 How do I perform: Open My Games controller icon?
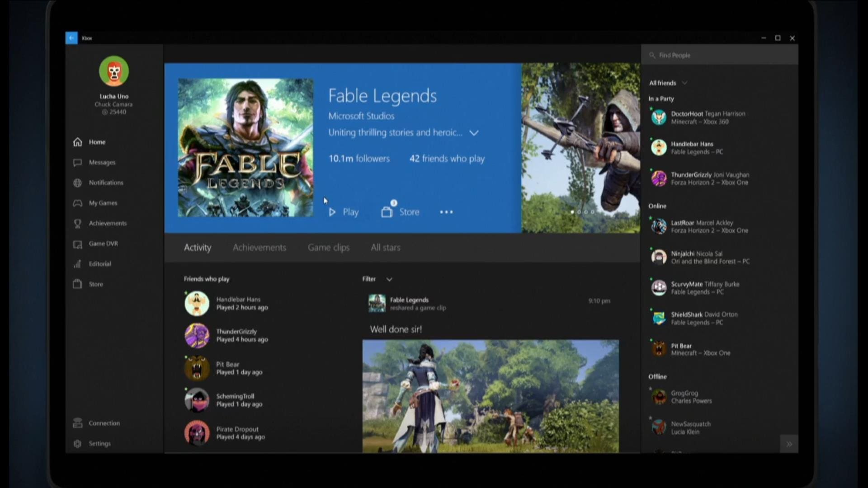78,203
